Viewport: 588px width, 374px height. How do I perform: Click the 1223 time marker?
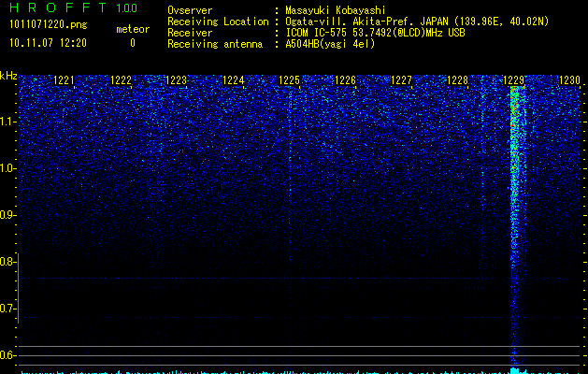177,79
